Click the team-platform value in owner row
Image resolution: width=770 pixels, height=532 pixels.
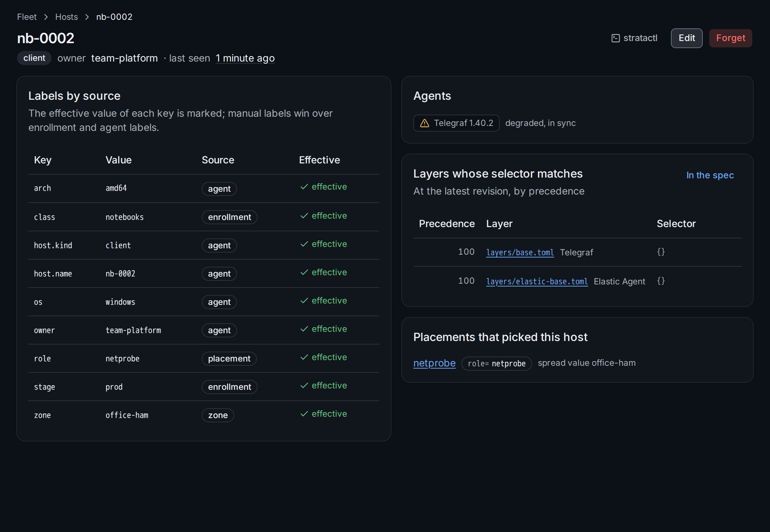coord(133,330)
